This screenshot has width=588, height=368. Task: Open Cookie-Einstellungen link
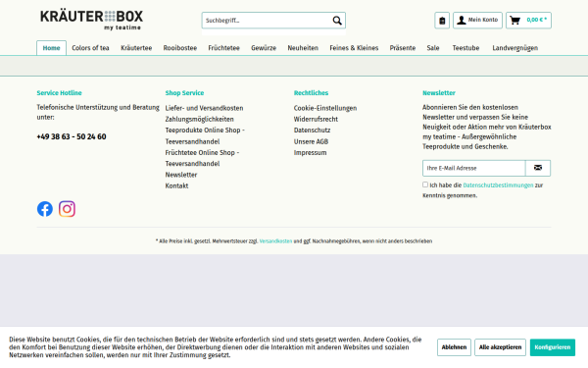(x=325, y=108)
